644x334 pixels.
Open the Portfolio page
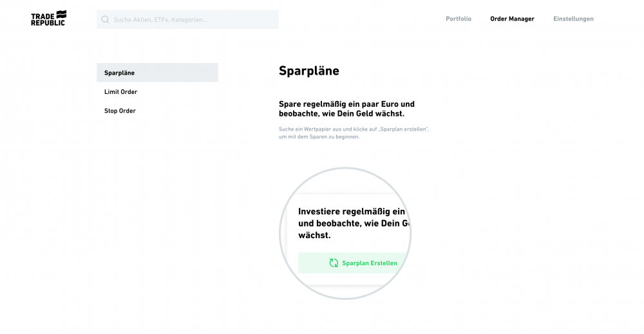[x=459, y=19]
